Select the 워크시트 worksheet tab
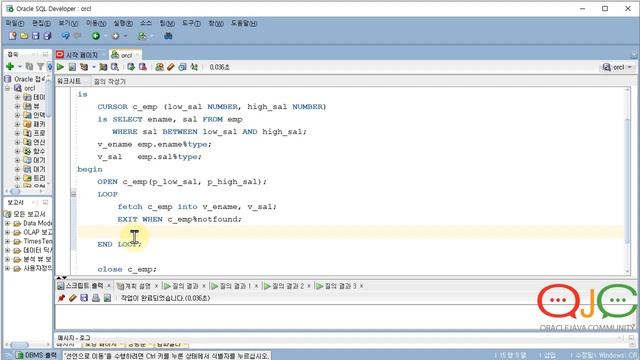 coord(69,82)
